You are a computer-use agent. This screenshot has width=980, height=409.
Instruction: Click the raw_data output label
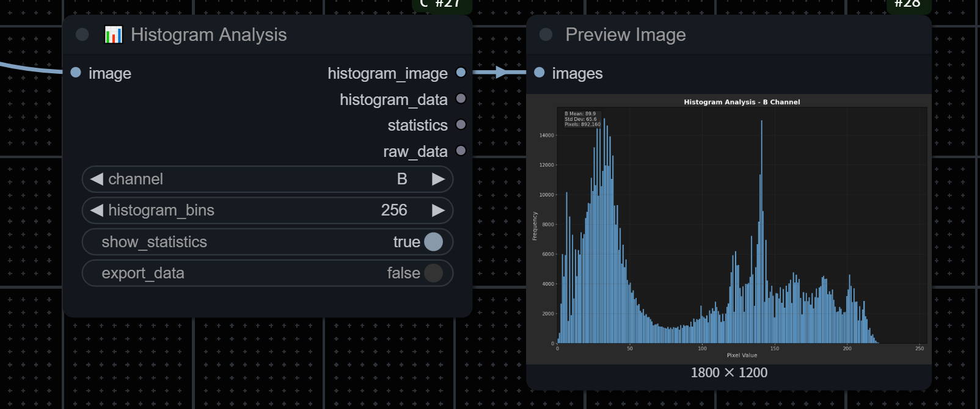point(415,151)
